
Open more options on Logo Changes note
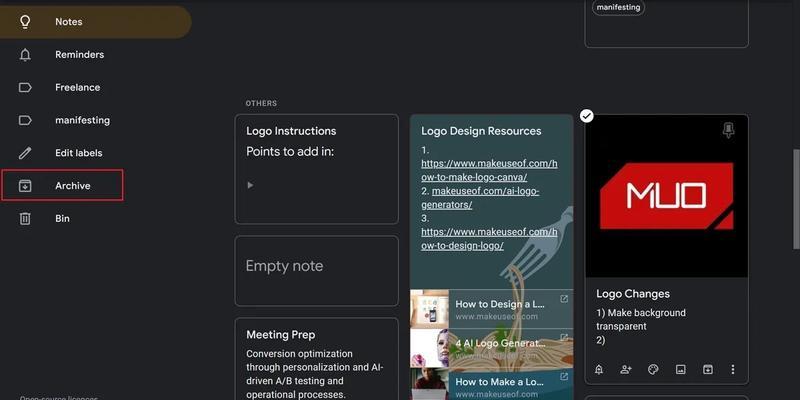pyautogui.click(x=733, y=369)
